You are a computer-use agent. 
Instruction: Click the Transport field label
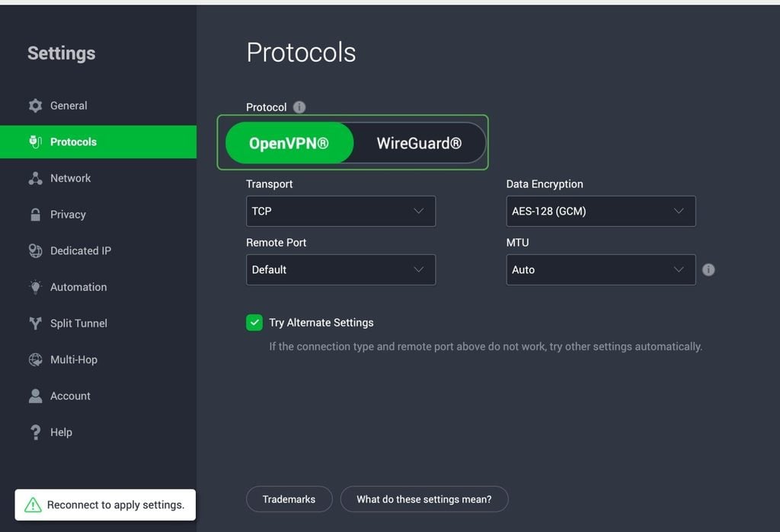coord(269,184)
